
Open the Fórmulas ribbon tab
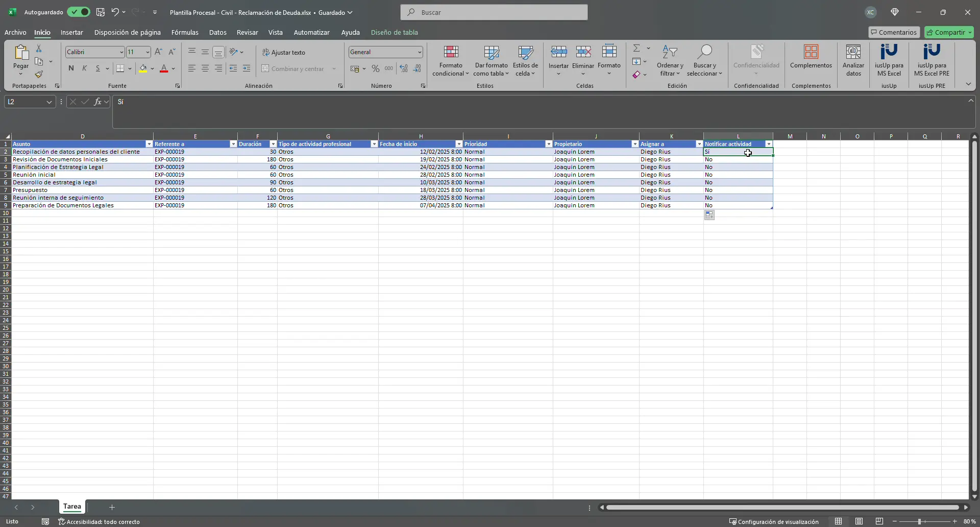coord(185,32)
